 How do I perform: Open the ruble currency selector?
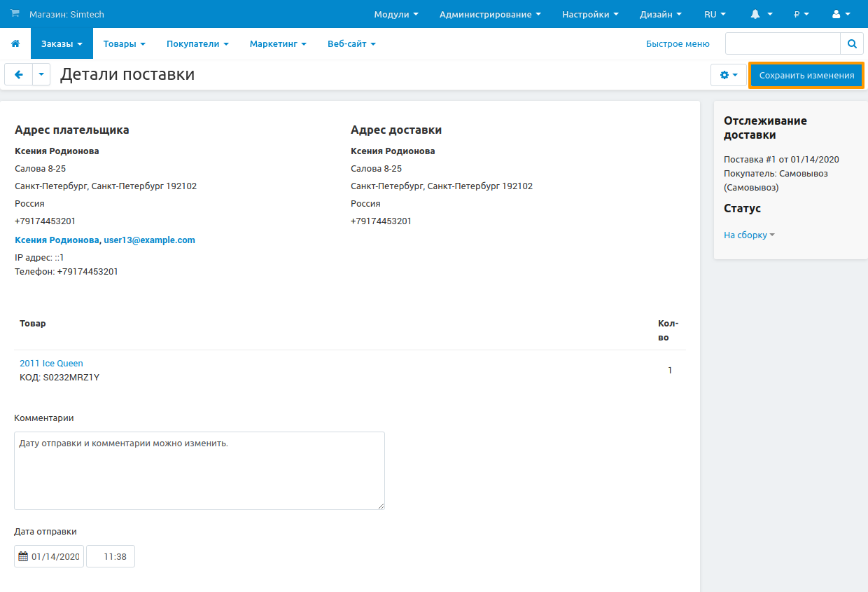coord(801,14)
